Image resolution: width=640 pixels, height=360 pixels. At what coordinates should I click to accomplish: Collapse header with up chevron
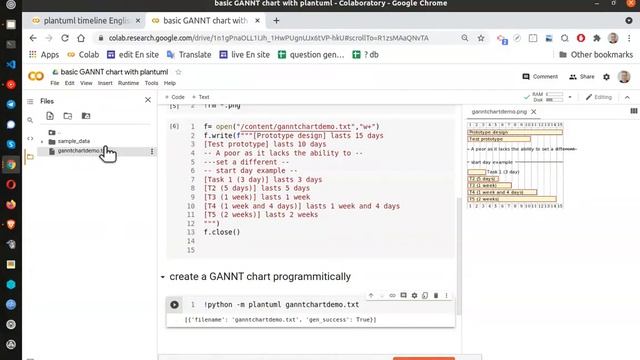(x=627, y=97)
